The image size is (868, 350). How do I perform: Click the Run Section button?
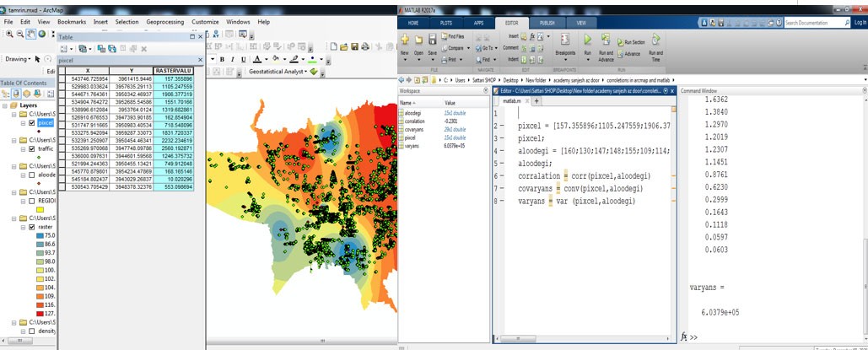(x=633, y=41)
